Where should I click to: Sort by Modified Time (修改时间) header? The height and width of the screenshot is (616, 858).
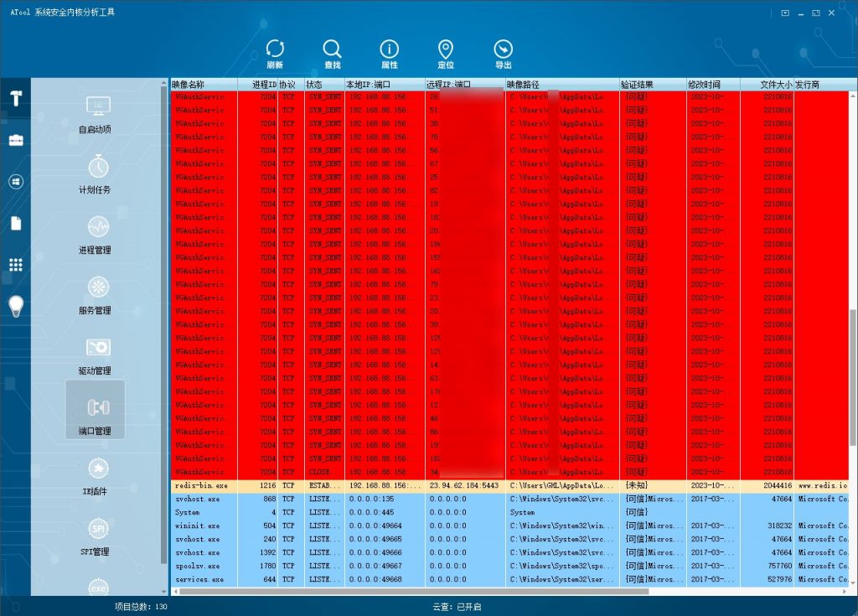click(x=713, y=85)
